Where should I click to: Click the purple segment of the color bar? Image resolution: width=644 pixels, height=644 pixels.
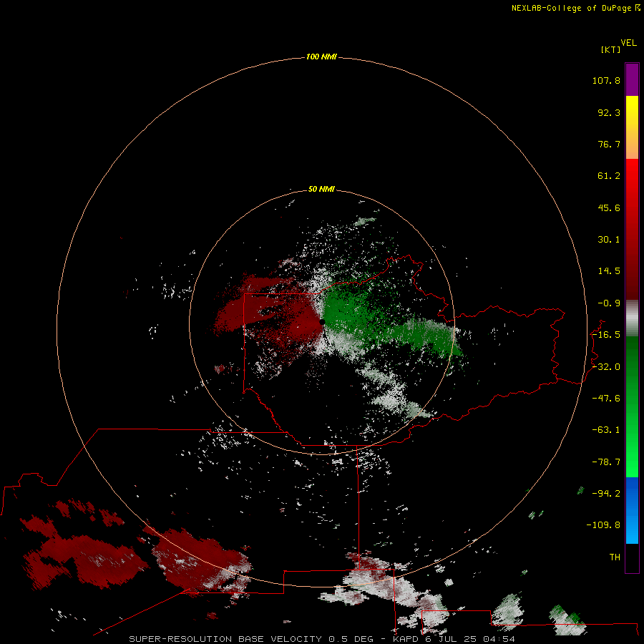click(632, 79)
